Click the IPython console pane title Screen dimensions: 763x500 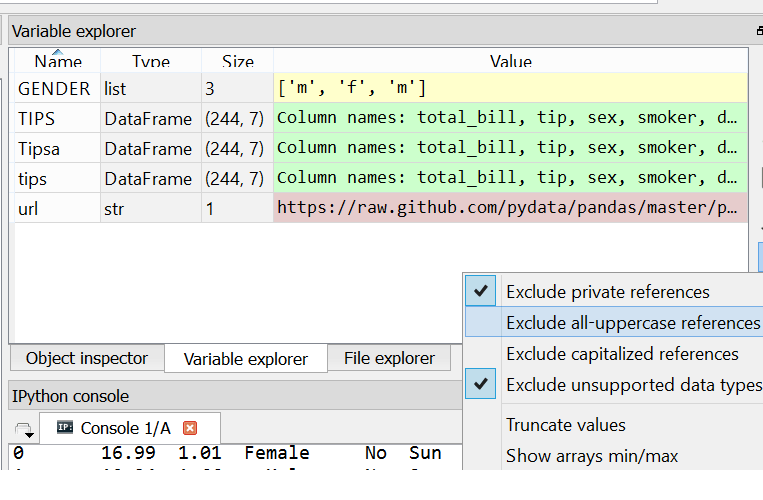[x=71, y=396]
